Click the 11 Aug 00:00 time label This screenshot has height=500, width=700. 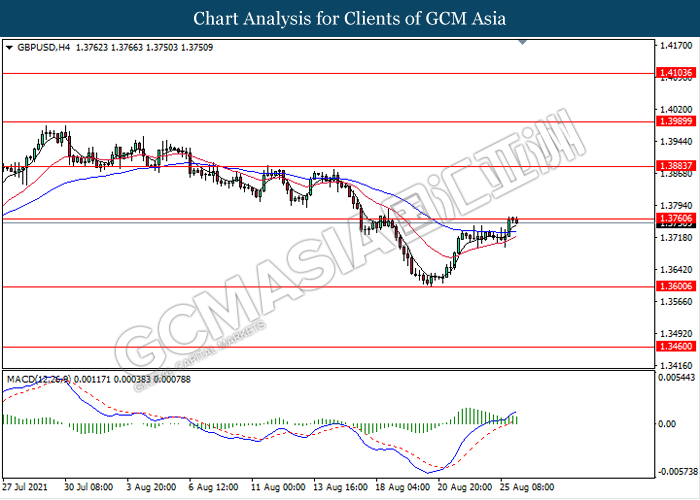278,487
